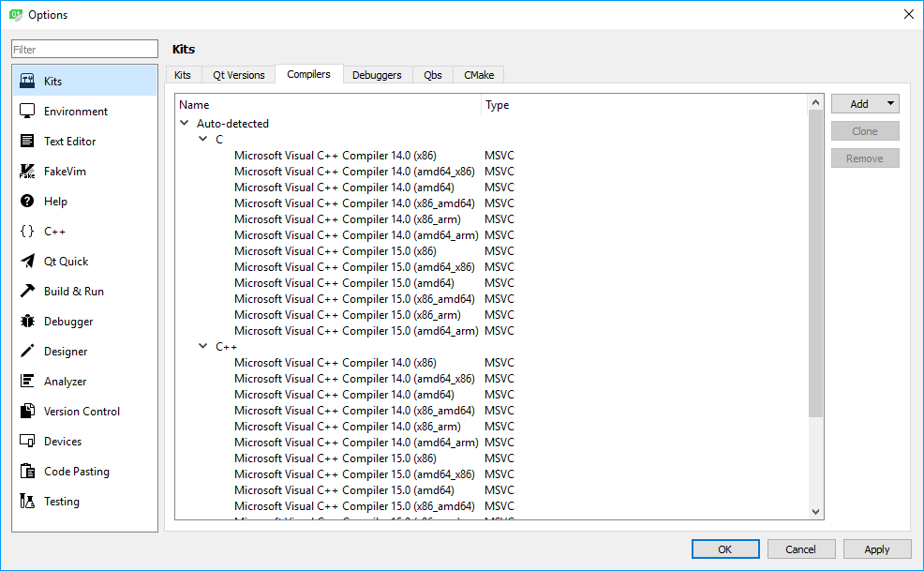This screenshot has height=571, width=924.
Task: Click the Name column header
Action: [x=328, y=104]
